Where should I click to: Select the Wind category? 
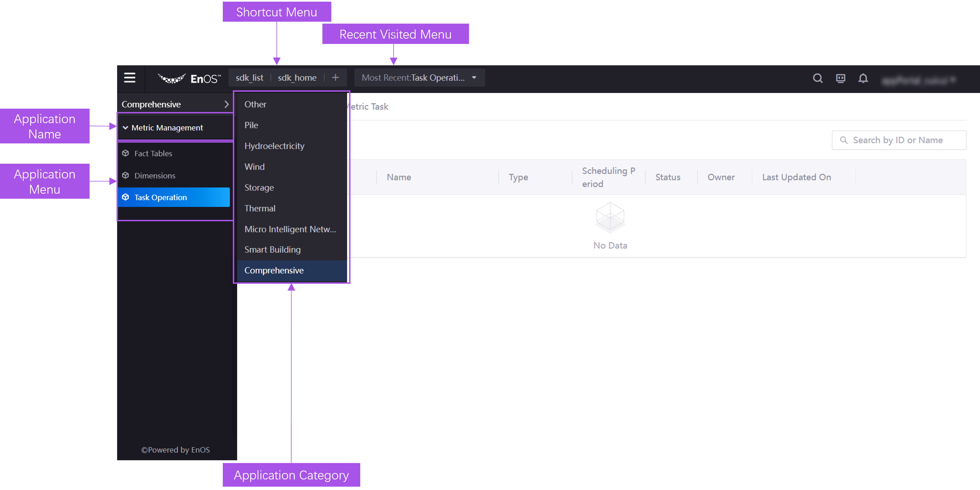(254, 166)
